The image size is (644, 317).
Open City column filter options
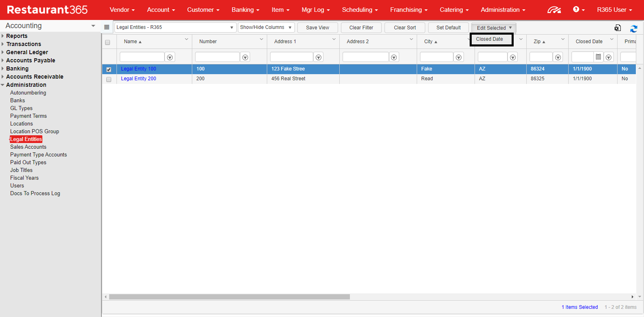[x=459, y=57]
